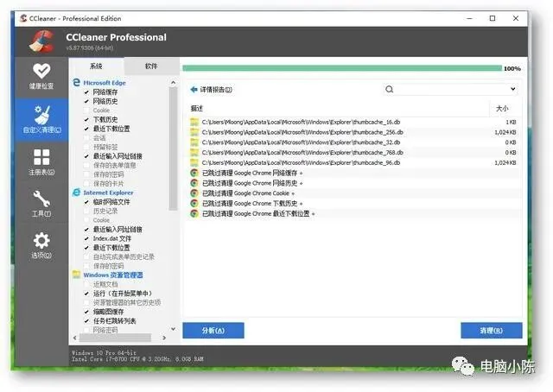Click the list scroll down arrow
Screen dimensions: 553x392
pos(173,329)
